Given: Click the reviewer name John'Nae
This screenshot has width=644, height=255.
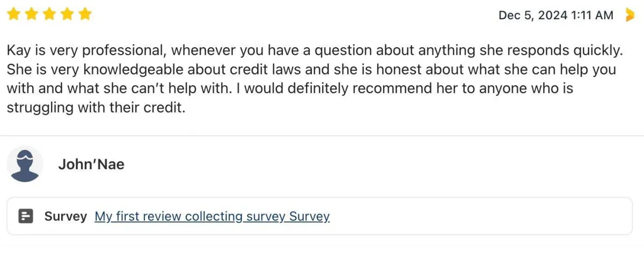Looking at the screenshot, I should tap(91, 164).
